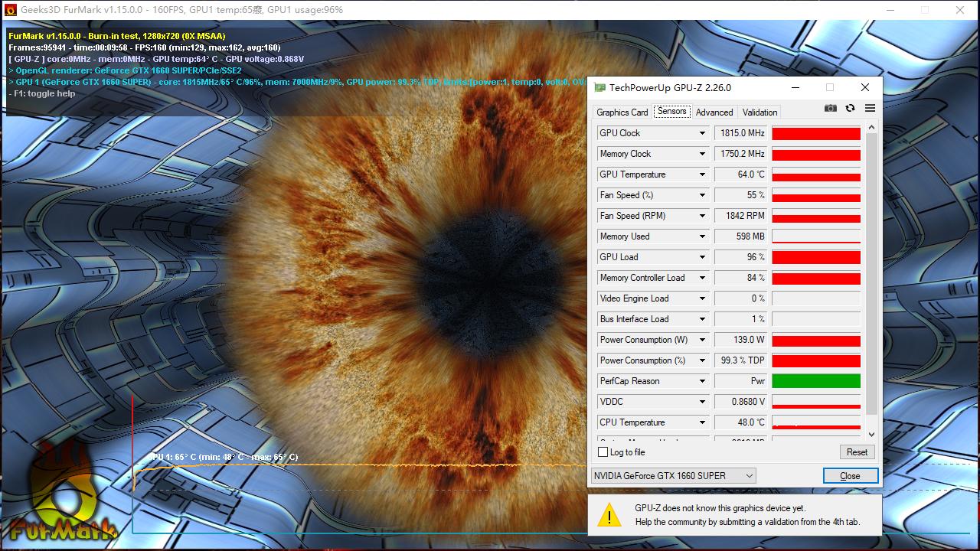Click the green PerfCap Reason bar

point(816,381)
